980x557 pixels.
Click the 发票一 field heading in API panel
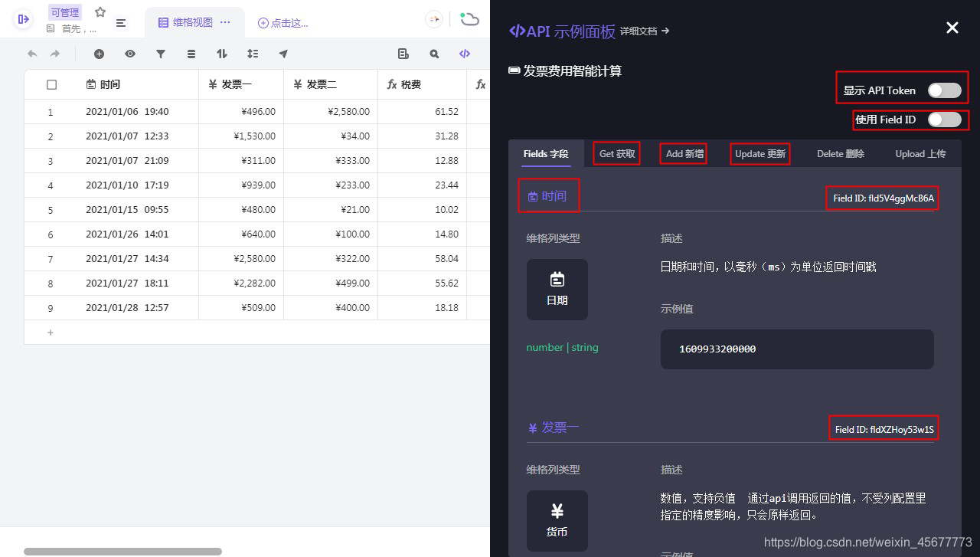pyautogui.click(x=553, y=428)
